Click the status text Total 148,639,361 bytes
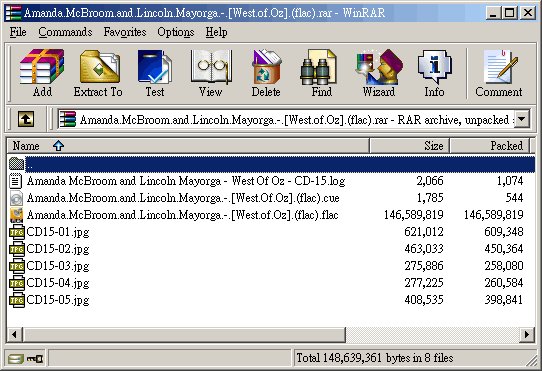This screenshot has width=542, height=371. coord(375,358)
